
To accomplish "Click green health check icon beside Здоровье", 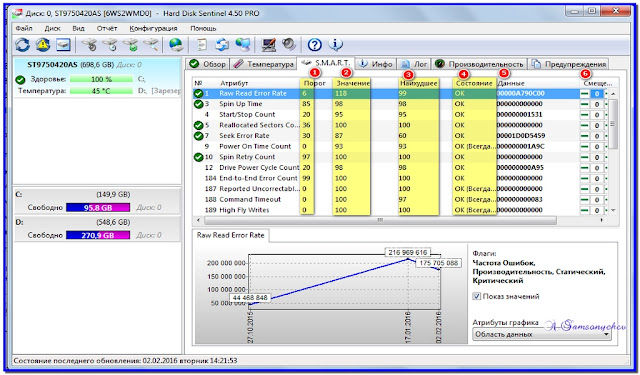I will pos(20,80).
